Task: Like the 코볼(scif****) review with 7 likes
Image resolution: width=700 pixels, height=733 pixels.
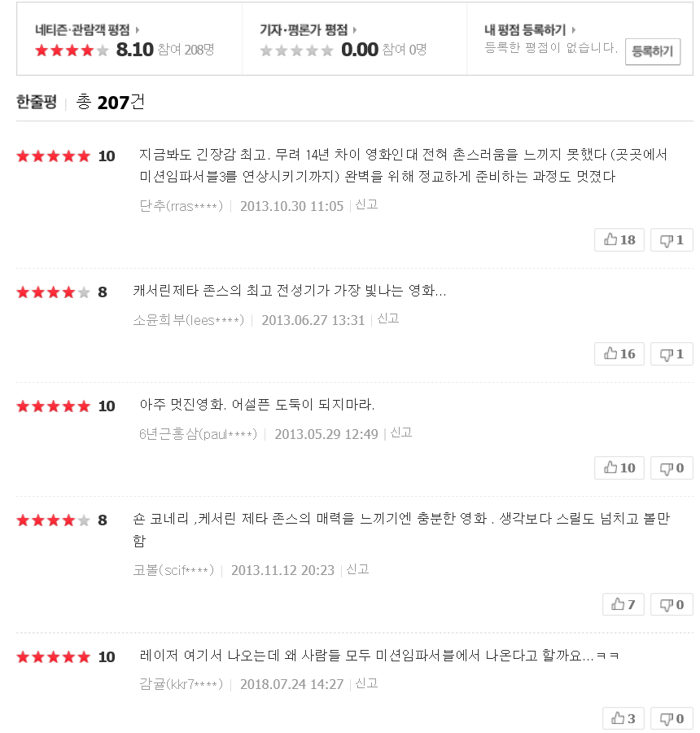Action: point(623,604)
